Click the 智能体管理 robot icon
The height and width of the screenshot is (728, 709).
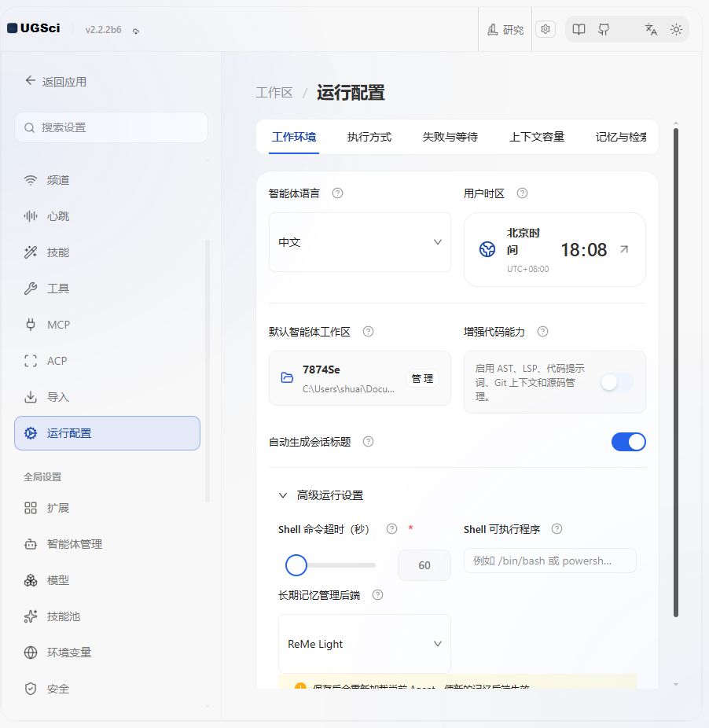(x=31, y=544)
